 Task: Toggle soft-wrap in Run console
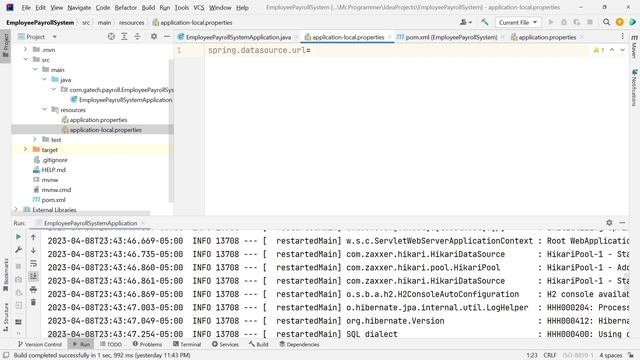coord(33,263)
